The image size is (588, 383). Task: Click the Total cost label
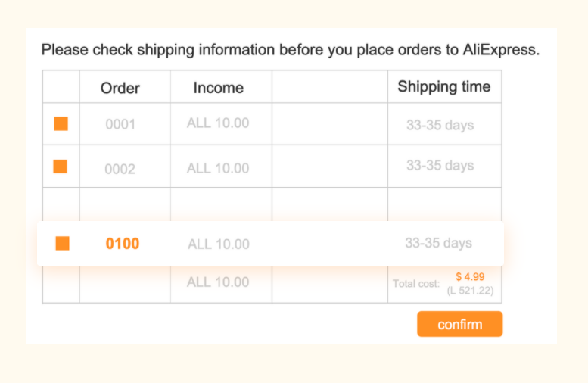pos(415,284)
